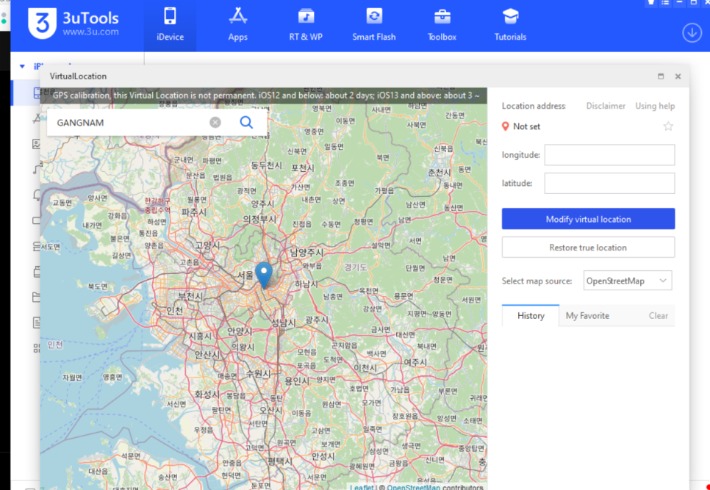Viewport: 710px width, 490px height.
Task: Clear the location history
Action: click(658, 316)
